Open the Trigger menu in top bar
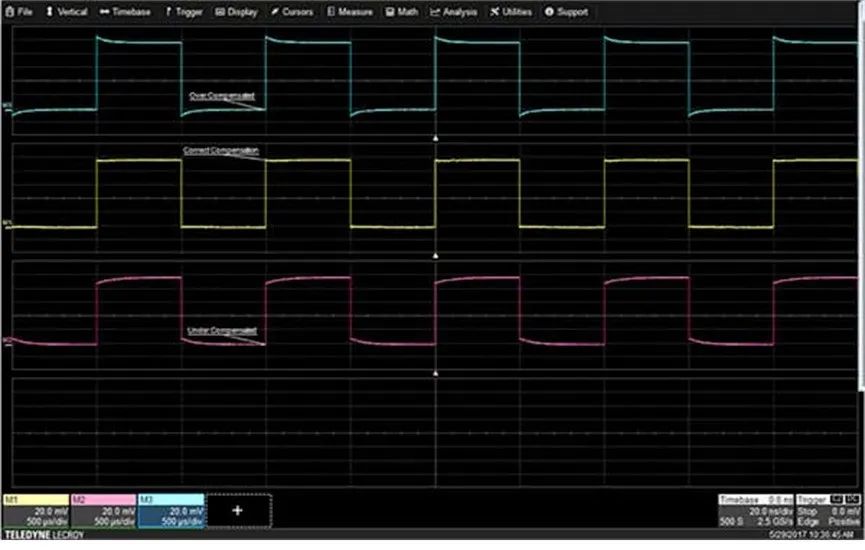The image size is (865, 550). (x=184, y=12)
